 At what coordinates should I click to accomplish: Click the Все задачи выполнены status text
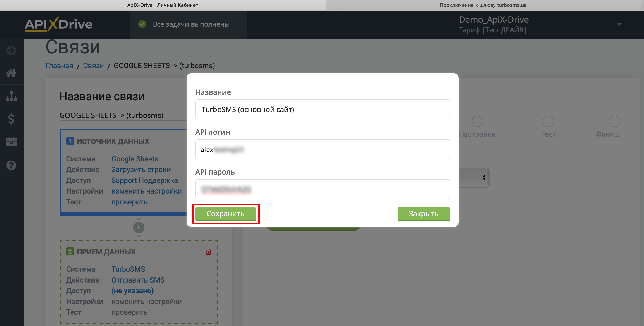pyautogui.click(x=191, y=24)
